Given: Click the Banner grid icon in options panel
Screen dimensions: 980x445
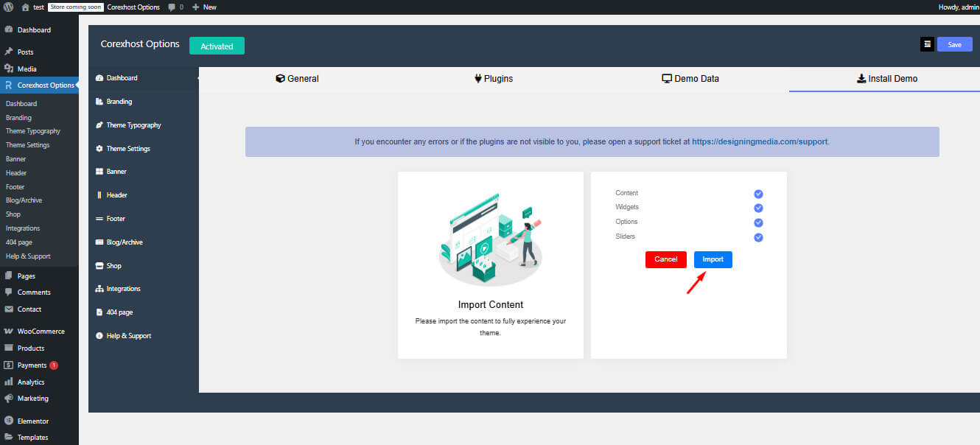Looking at the screenshot, I should 99,172.
